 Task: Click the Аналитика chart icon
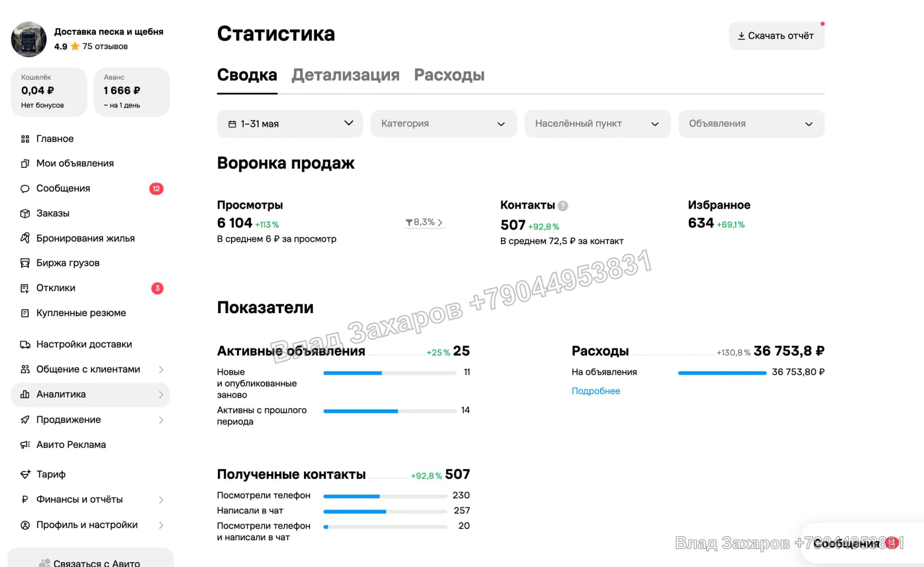[25, 394]
